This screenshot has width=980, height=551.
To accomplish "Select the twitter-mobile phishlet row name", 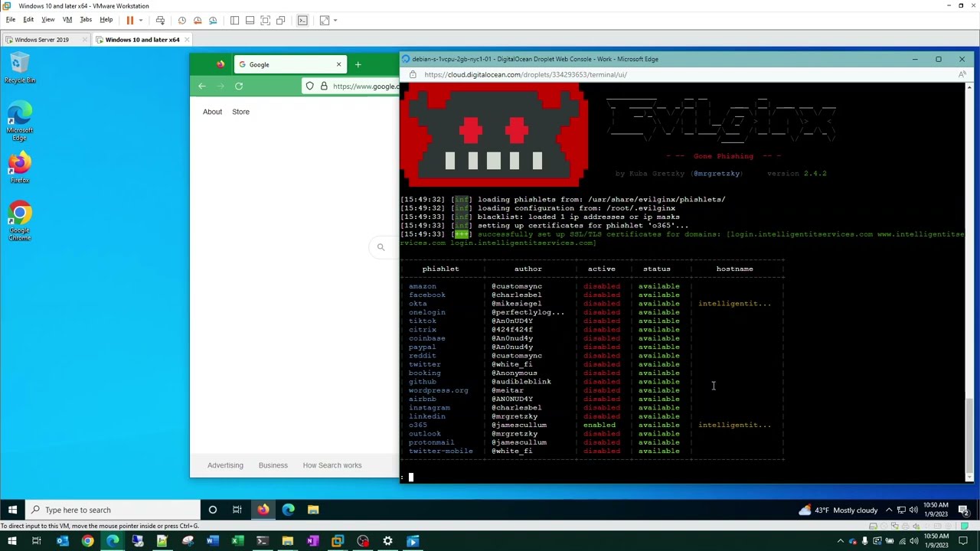I will (441, 451).
